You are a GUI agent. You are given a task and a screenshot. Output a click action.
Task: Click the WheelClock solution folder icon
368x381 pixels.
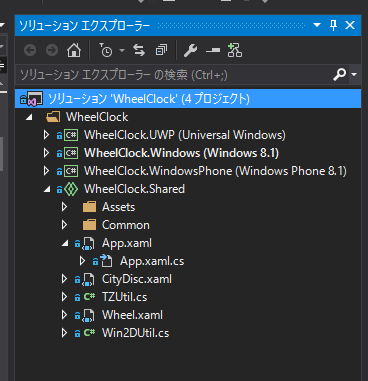click(53, 117)
